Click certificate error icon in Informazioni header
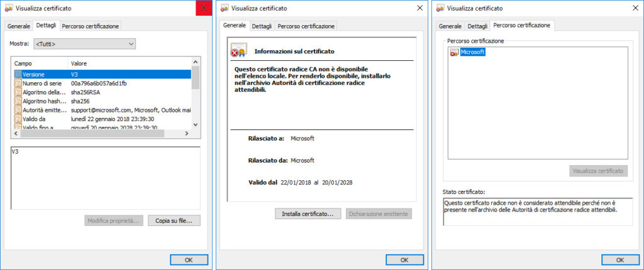This screenshot has height=270, width=644. tap(238, 50)
